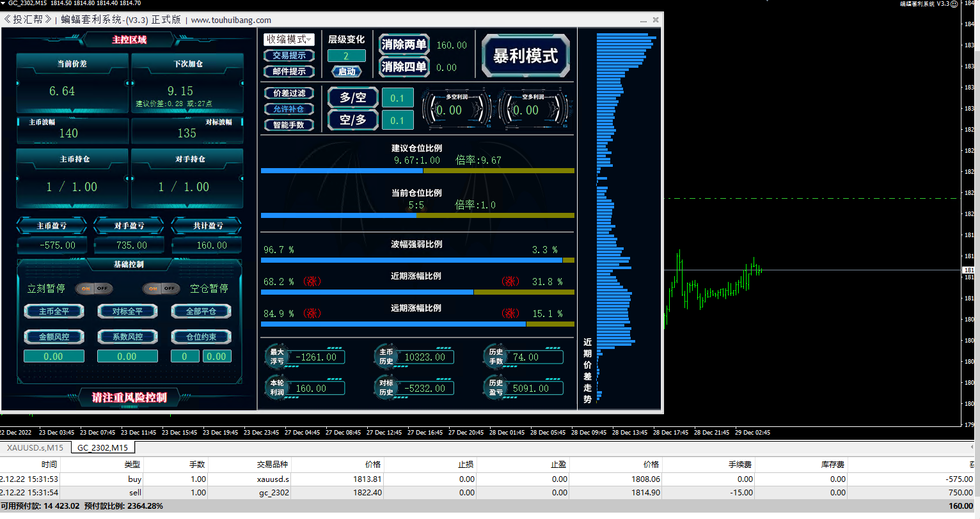Viewport: 980px width, 519px height.
Task: Click the 当前价差 value 6.64
Action: (62, 91)
